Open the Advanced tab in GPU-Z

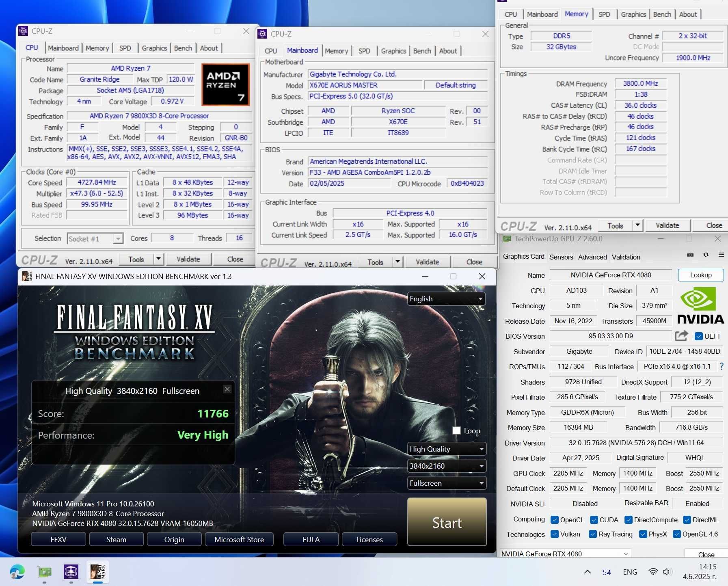592,257
